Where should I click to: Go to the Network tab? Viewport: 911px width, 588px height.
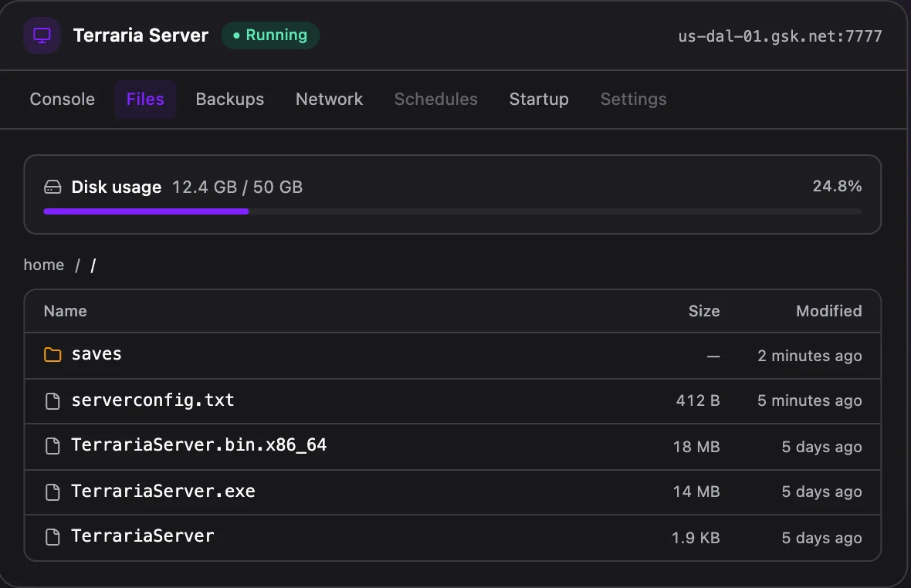(x=329, y=100)
